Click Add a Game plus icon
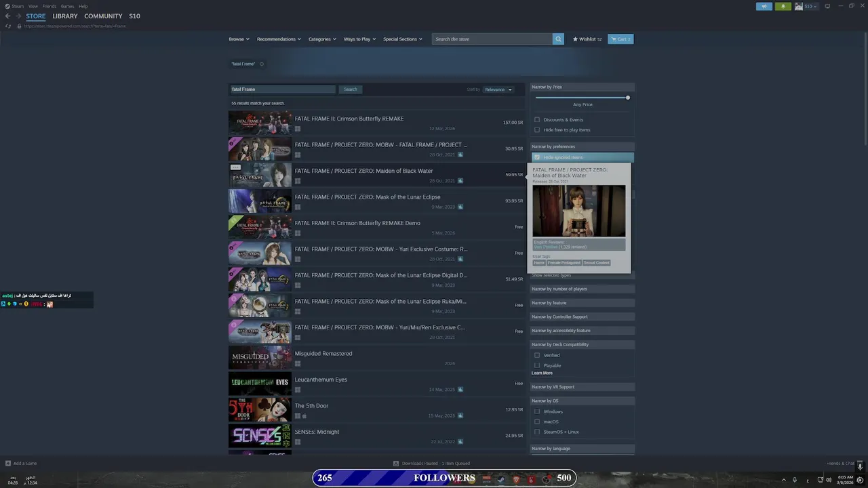 coord(8,464)
